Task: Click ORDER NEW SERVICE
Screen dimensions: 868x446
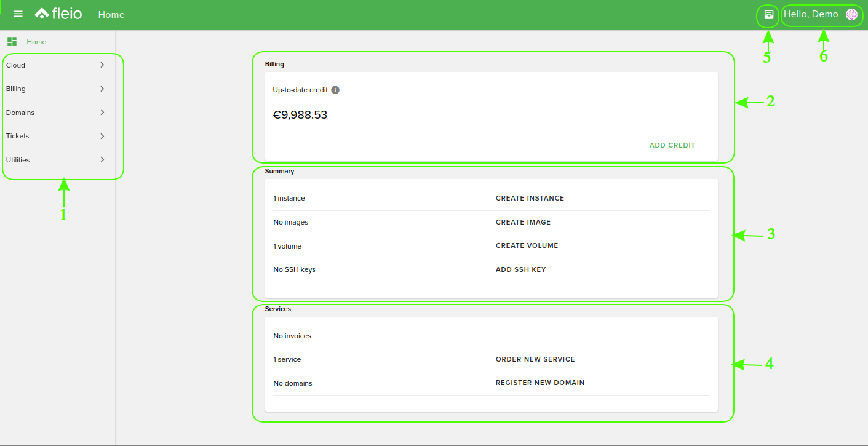Action: 535,359
